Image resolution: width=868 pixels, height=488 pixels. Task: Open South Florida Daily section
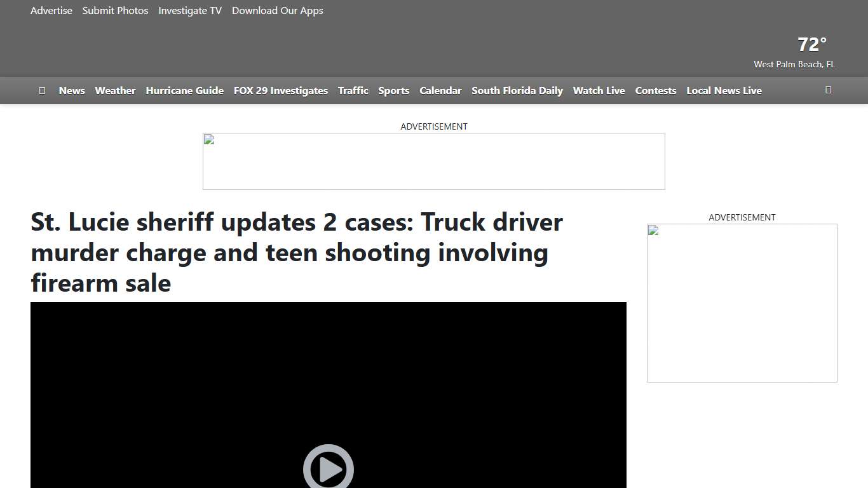pyautogui.click(x=517, y=90)
